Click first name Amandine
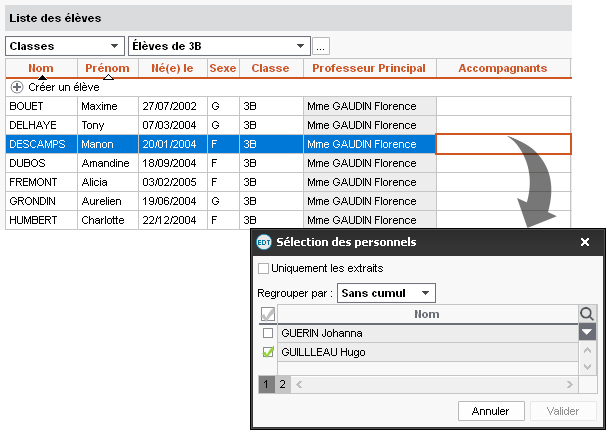The width and height of the screenshot is (606, 430). click(105, 163)
